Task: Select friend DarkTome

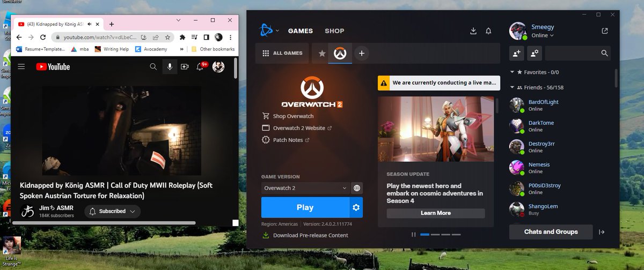Action: (560, 126)
